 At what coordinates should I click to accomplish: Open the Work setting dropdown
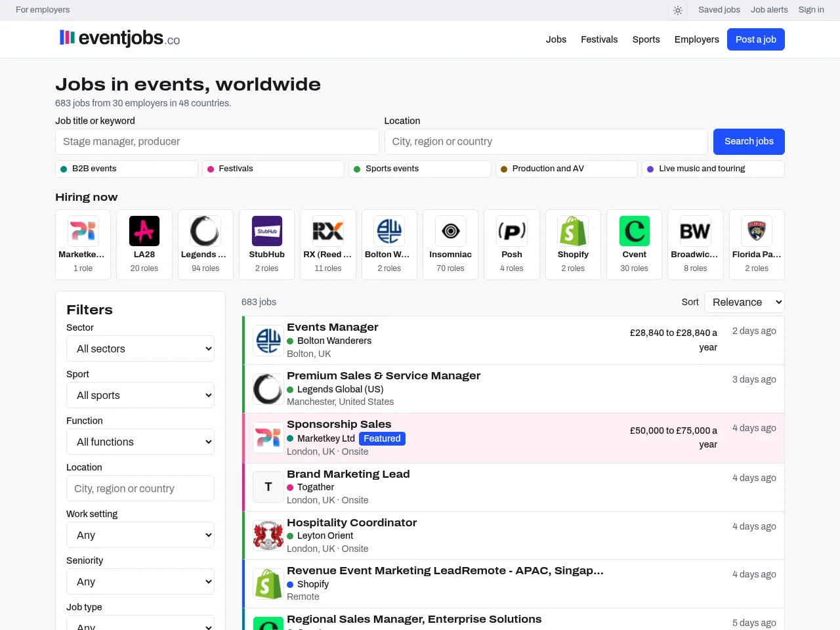tap(140, 535)
